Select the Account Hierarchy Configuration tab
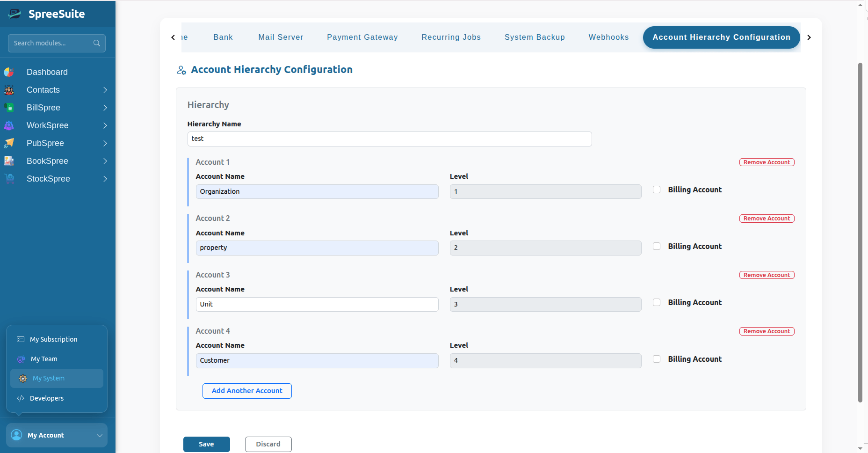This screenshot has height=453, width=868. click(x=722, y=37)
